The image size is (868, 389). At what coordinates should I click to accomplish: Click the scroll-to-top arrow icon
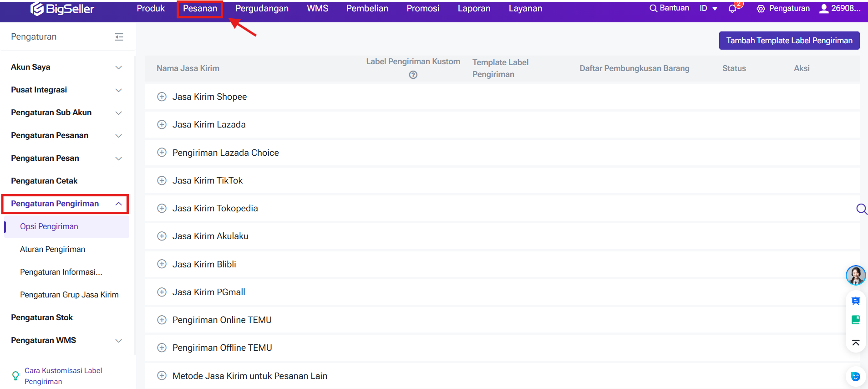855,343
